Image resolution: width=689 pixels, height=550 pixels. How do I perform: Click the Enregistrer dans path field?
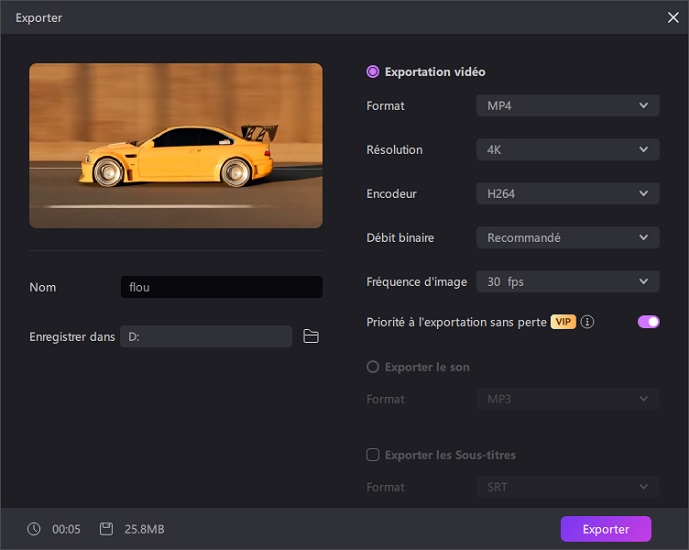(206, 337)
